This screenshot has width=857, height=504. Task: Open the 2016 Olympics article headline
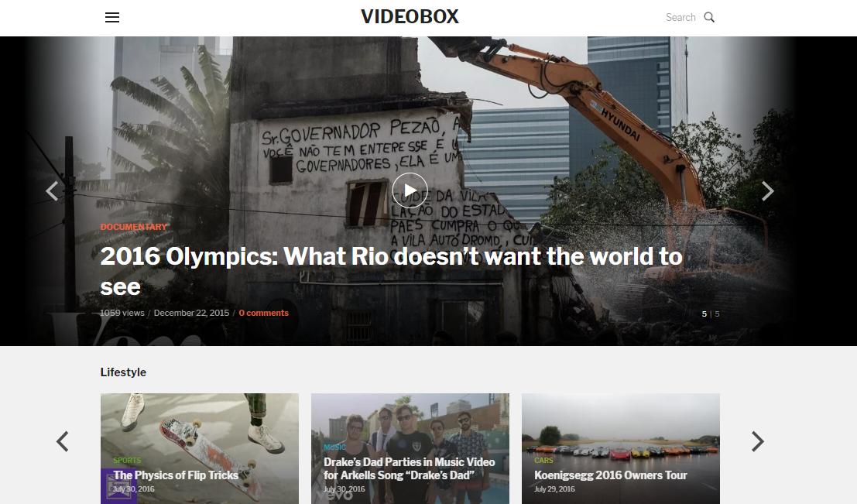tap(391, 271)
